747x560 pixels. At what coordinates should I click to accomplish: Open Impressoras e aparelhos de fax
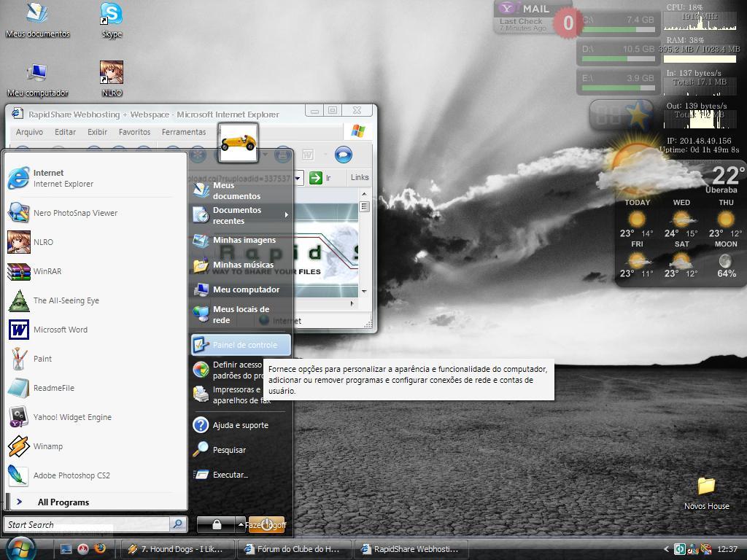[228, 394]
